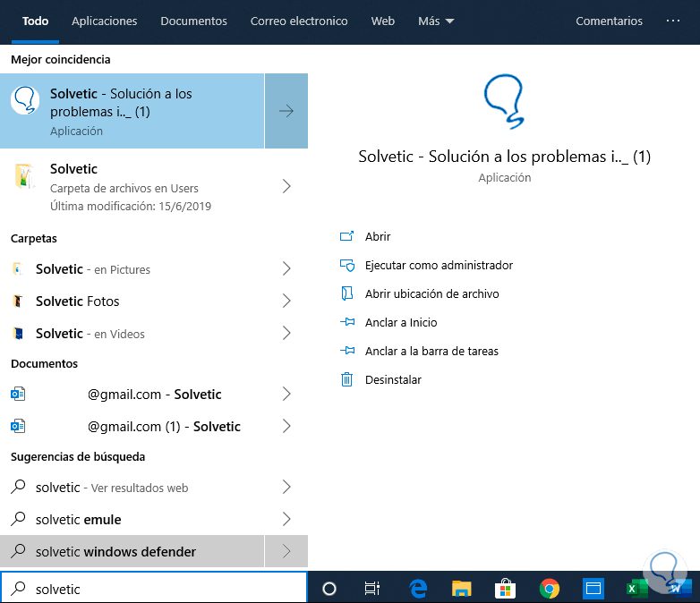
Task: Open Microsoft Store taskbar icon
Action: tap(506, 589)
